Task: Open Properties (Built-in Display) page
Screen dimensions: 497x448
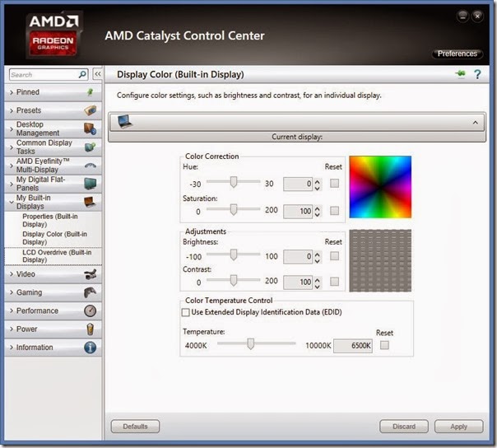Action: (50, 220)
